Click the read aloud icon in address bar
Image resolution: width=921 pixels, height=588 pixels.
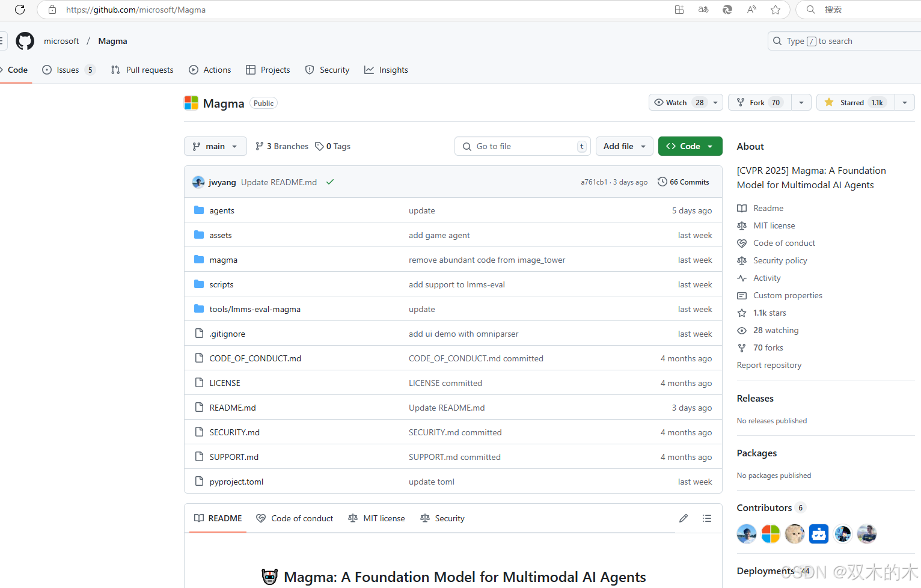click(x=751, y=10)
